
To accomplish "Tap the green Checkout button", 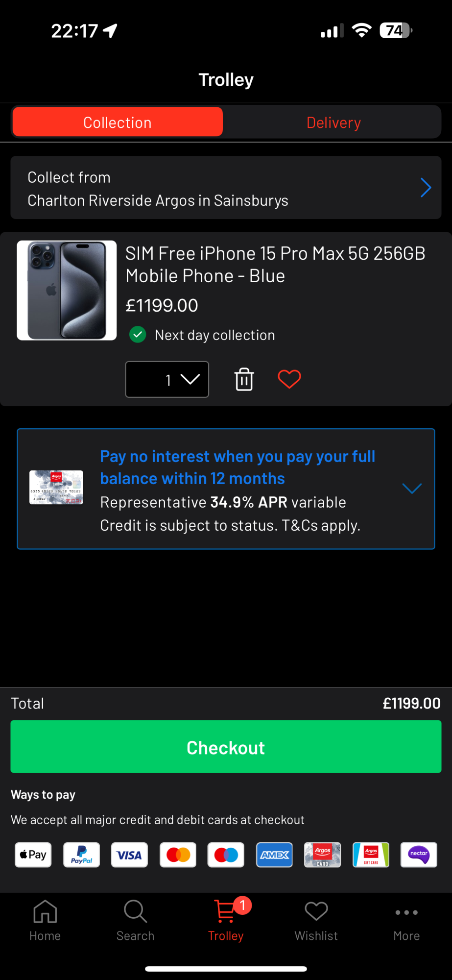I will 226,747.
